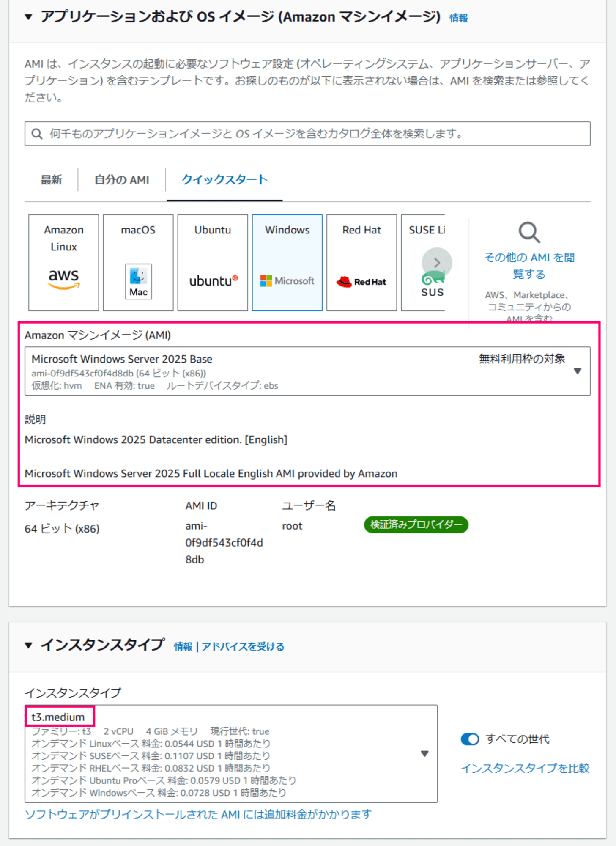Open the Microsoft Windows Server 2025 Base AMI dropdown
This screenshot has width=616, height=846.
307,371
